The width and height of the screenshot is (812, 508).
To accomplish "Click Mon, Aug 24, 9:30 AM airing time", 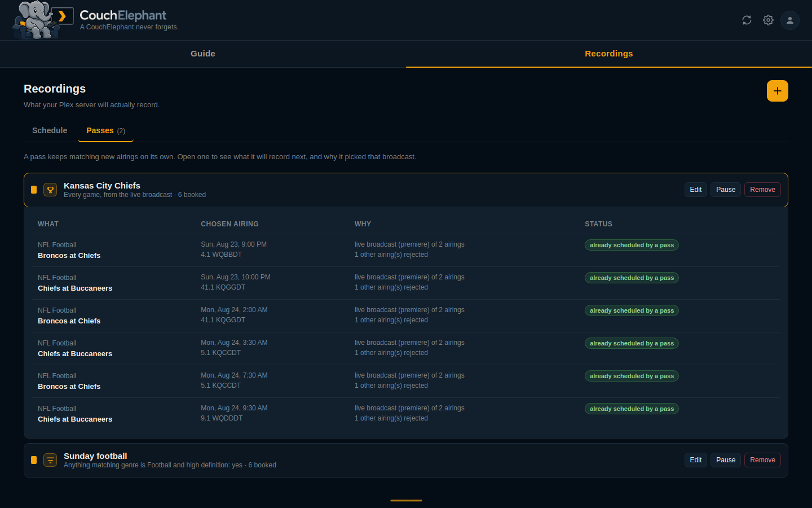I will click(234, 408).
